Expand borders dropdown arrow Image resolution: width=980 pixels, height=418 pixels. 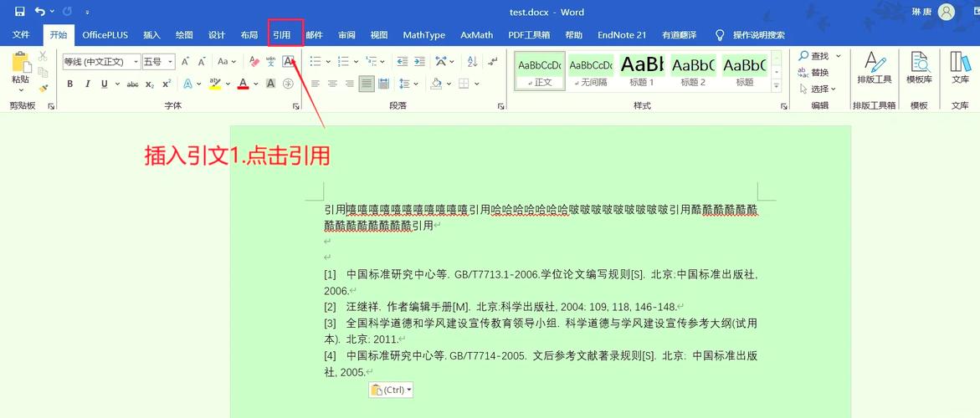coord(477,84)
